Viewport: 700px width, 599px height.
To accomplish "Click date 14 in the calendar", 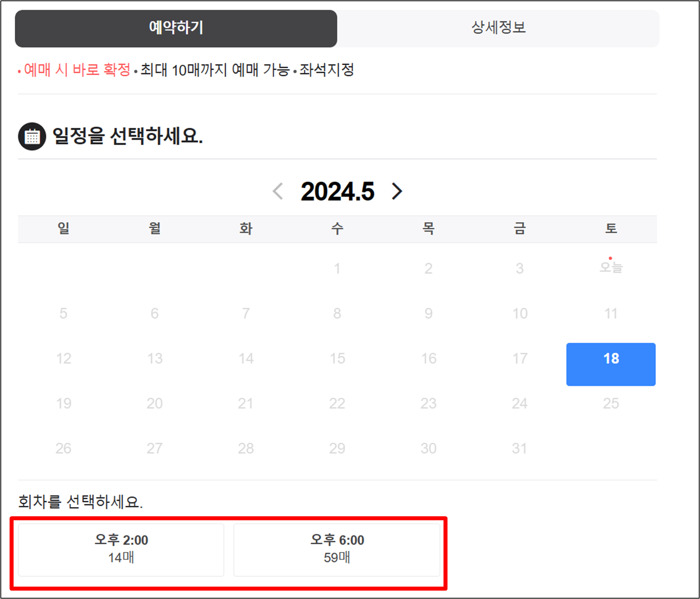I will [246, 359].
